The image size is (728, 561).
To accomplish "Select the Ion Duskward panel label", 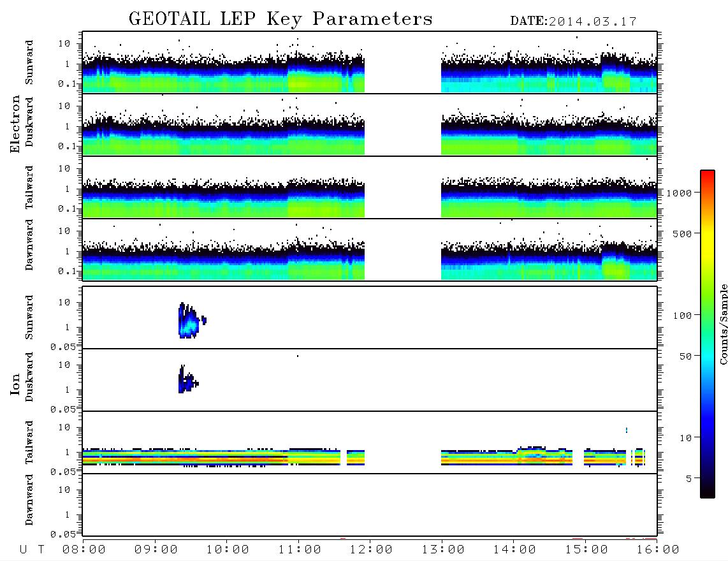I will [29, 377].
